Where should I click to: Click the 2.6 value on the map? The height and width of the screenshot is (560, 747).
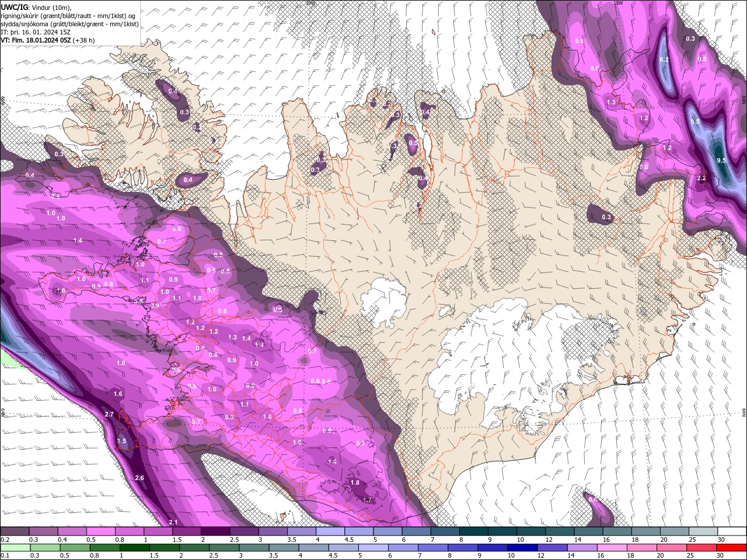pos(139,478)
